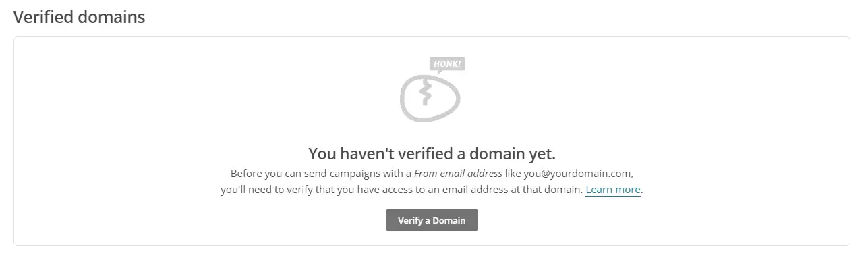
Task: Click the "You haven't verified a domain yet." headline
Action: (432, 153)
